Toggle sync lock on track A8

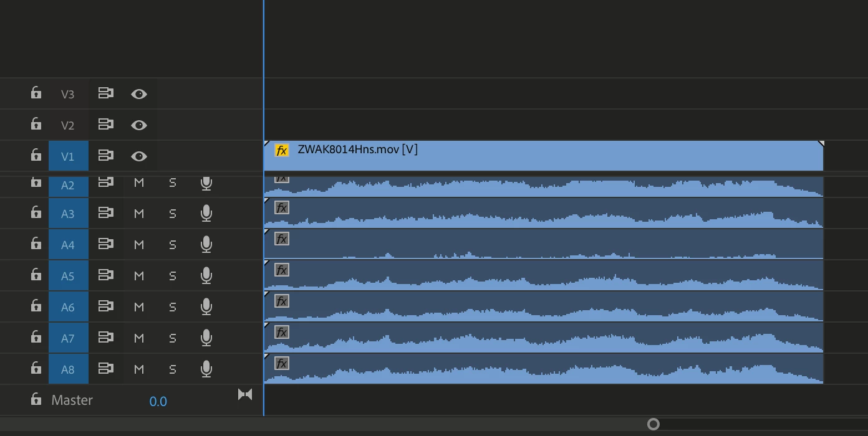click(x=106, y=369)
